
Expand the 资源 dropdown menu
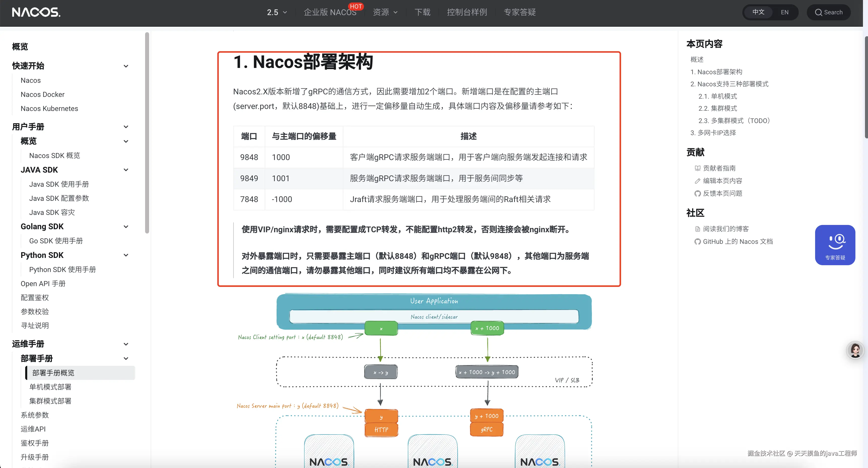[x=385, y=12]
